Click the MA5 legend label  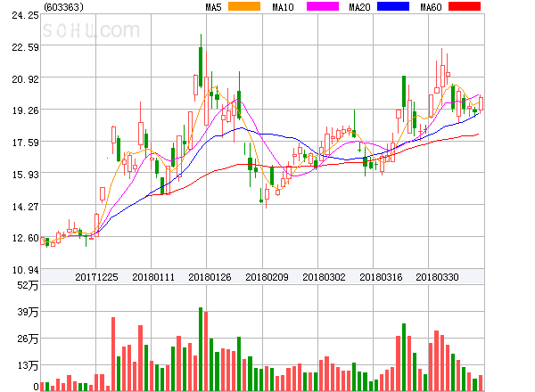coord(214,7)
